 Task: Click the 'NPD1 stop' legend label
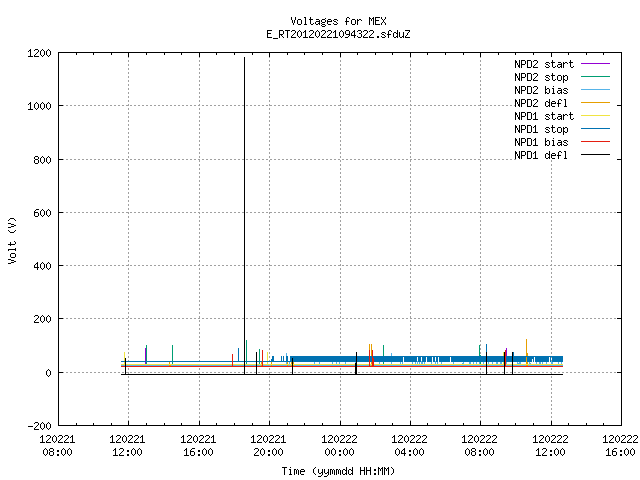541,129
